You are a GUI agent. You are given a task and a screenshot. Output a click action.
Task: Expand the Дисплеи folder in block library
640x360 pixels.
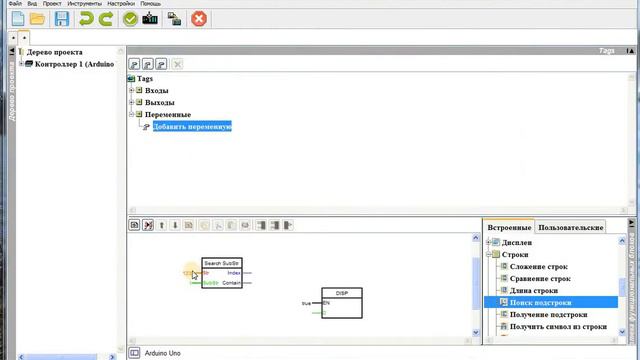point(488,242)
